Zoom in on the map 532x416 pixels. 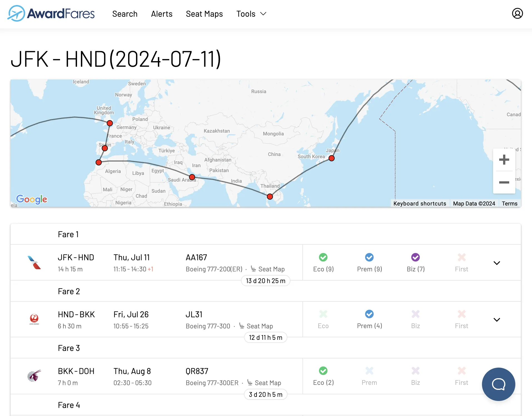click(504, 160)
